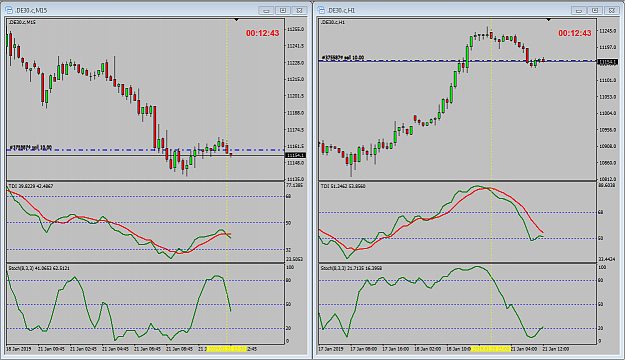This screenshot has width=625, height=360.
Task: Select the #3755879 sell 10.00 order label on H1
Action: point(343,58)
